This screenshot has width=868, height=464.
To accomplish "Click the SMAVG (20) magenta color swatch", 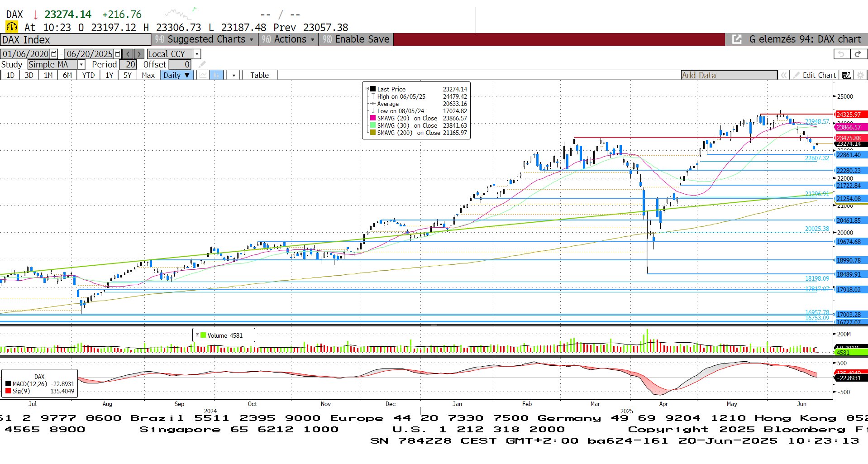I will (x=373, y=118).
